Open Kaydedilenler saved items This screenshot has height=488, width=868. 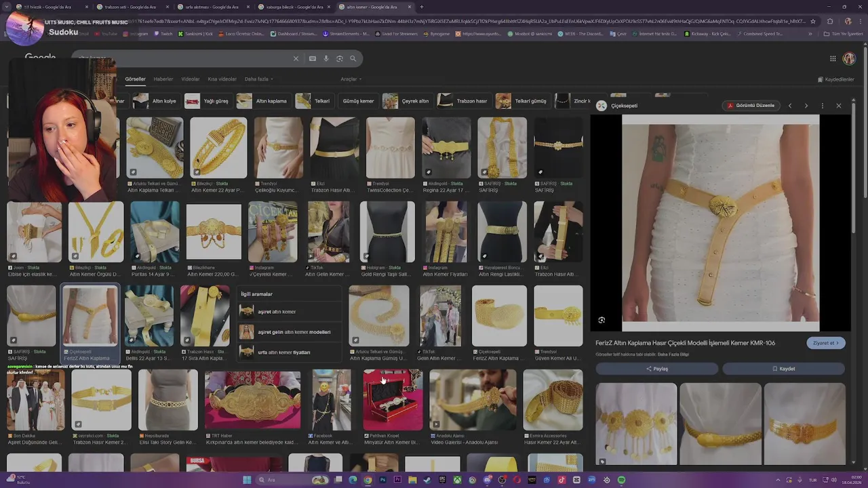pos(836,79)
